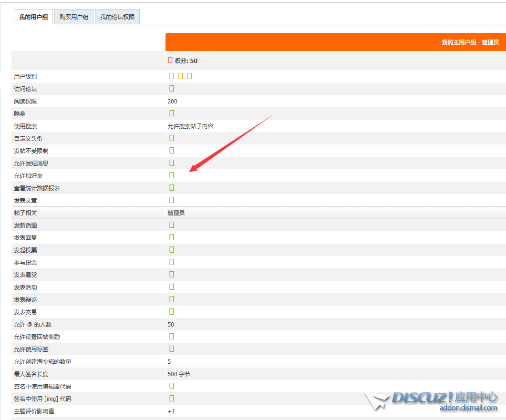Click the 发表文章 status icon

pyautogui.click(x=172, y=200)
